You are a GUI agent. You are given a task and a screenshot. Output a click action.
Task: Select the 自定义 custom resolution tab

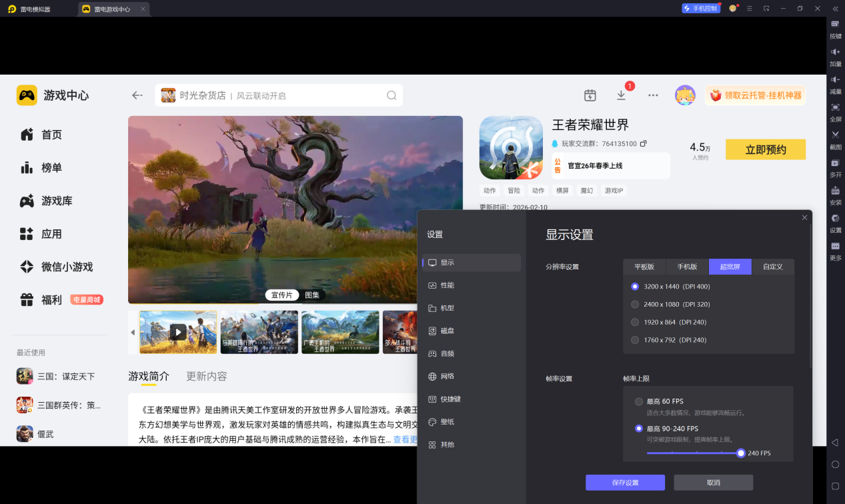tap(773, 267)
